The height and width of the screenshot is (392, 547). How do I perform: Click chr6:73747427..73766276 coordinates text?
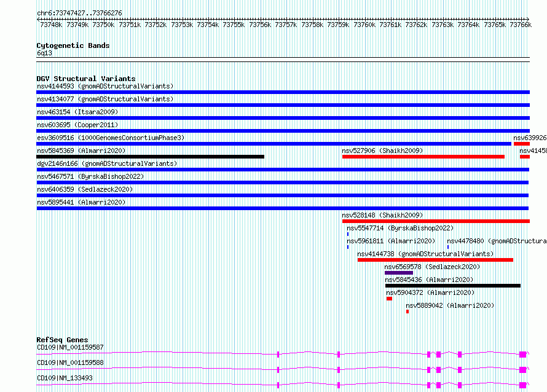click(79, 14)
